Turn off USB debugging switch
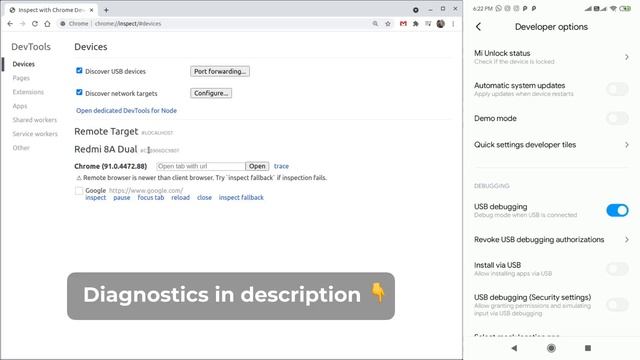 pyautogui.click(x=617, y=210)
